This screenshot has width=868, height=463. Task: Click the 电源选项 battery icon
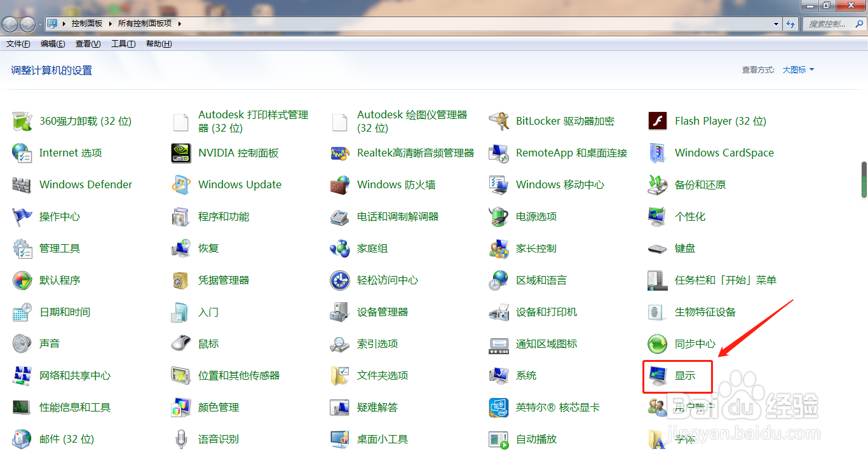[499, 216]
